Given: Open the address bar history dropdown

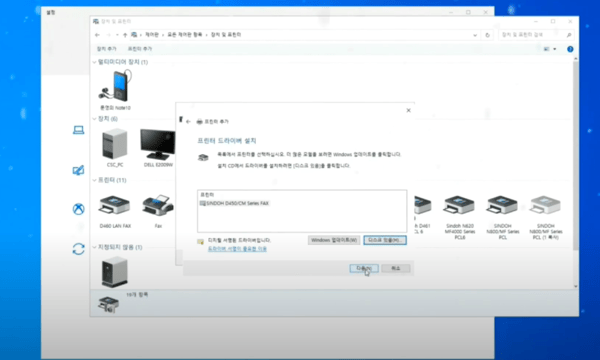Looking at the screenshot, I should click(x=475, y=35).
